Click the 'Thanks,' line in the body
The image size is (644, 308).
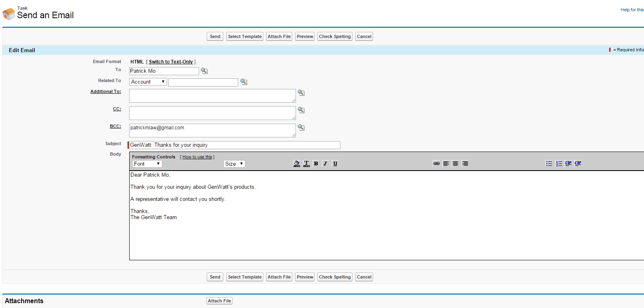point(140,211)
